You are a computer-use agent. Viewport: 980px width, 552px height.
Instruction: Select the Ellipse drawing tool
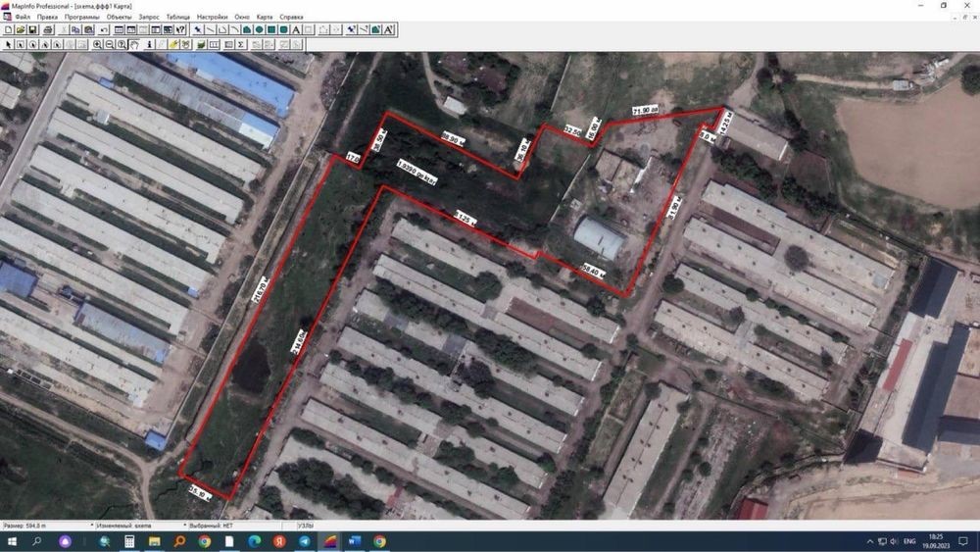[x=259, y=30]
